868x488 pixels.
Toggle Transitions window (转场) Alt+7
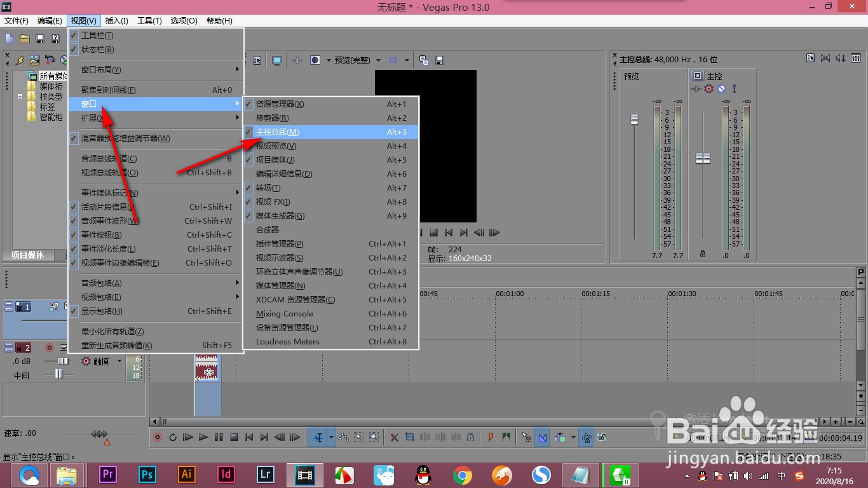[x=330, y=188]
